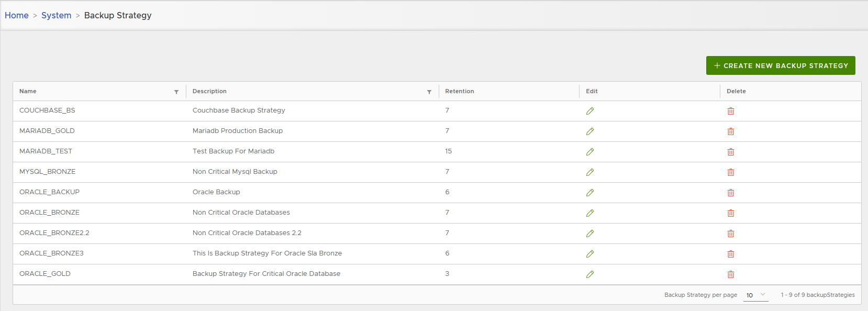Go to Home in breadcrumb

tap(17, 15)
